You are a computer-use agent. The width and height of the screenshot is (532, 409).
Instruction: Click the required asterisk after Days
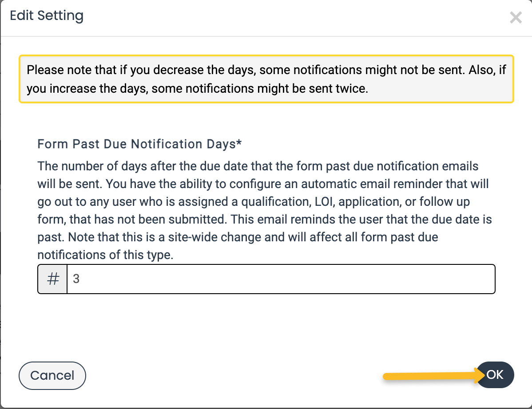click(239, 142)
